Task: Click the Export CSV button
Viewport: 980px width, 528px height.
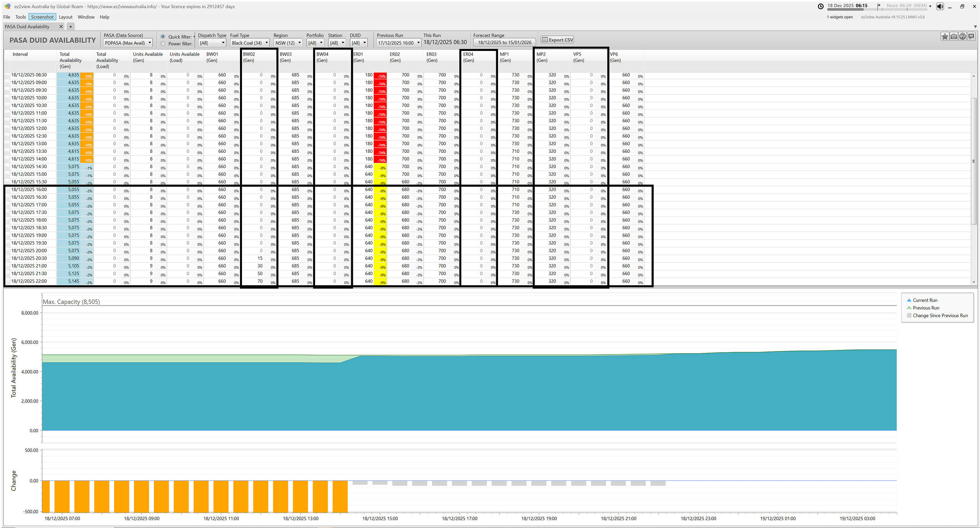Action: point(557,40)
